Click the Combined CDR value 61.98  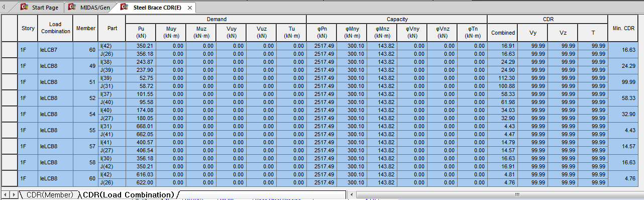pos(503,102)
